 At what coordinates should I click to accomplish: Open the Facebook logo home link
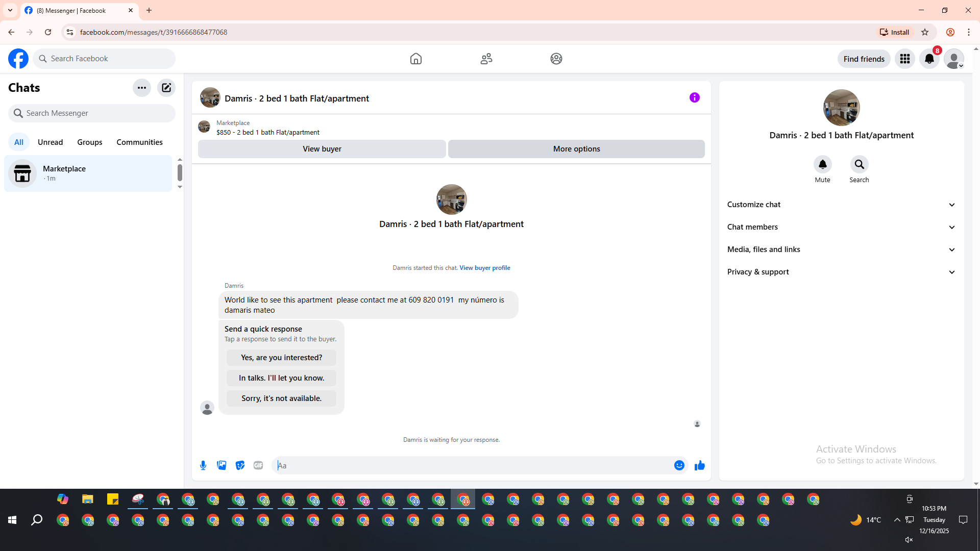[18, 59]
